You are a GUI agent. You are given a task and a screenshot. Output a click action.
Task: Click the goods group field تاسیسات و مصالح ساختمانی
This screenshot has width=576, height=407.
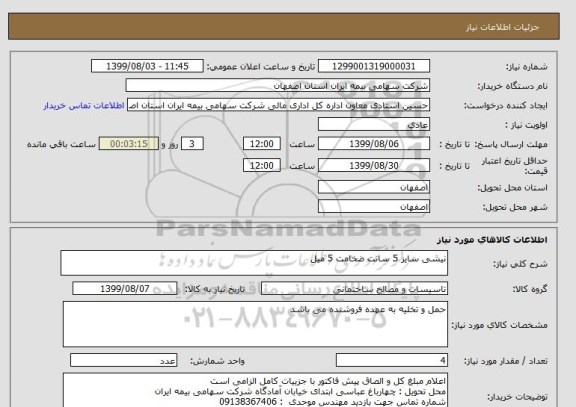(354, 289)
